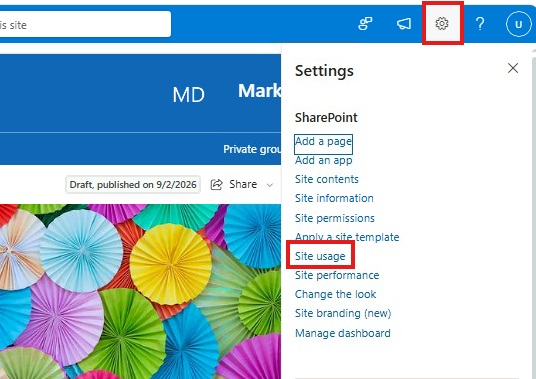Open the Help question mark icon
Viewport: 536px width, 379px height.
(480, 24)
